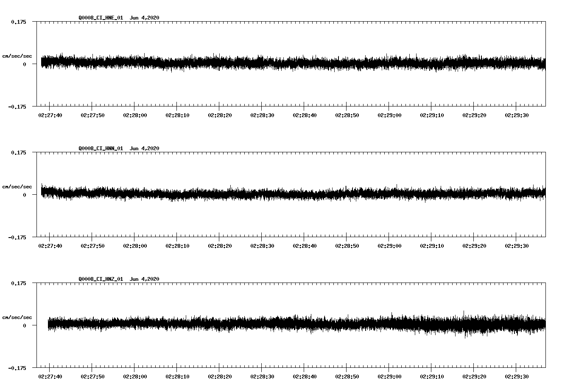Click 02:29:10 on the HNN time axis
The height and width of the screenshot is (392, 576).
click(x=432, y=246)
